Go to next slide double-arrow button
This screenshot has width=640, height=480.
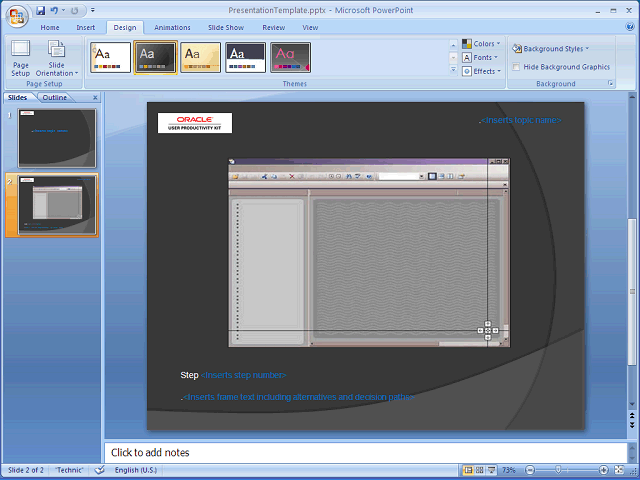(x=632, y=425)
